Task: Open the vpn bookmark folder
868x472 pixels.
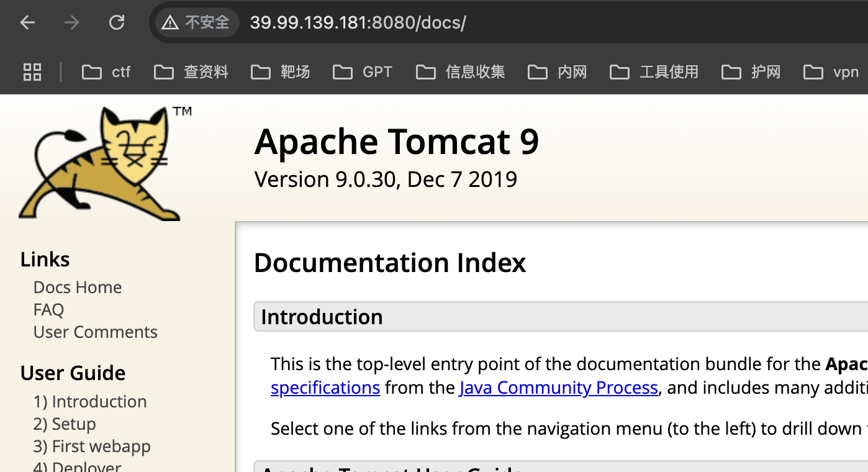Action: 831,72
